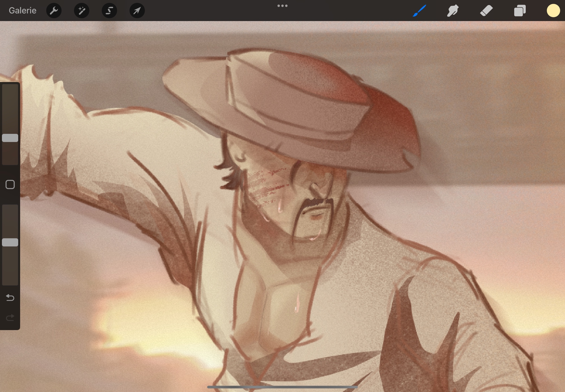Click the brush size slider handle
Viewport: 565px width, 392px height.
tap(10, 138)
